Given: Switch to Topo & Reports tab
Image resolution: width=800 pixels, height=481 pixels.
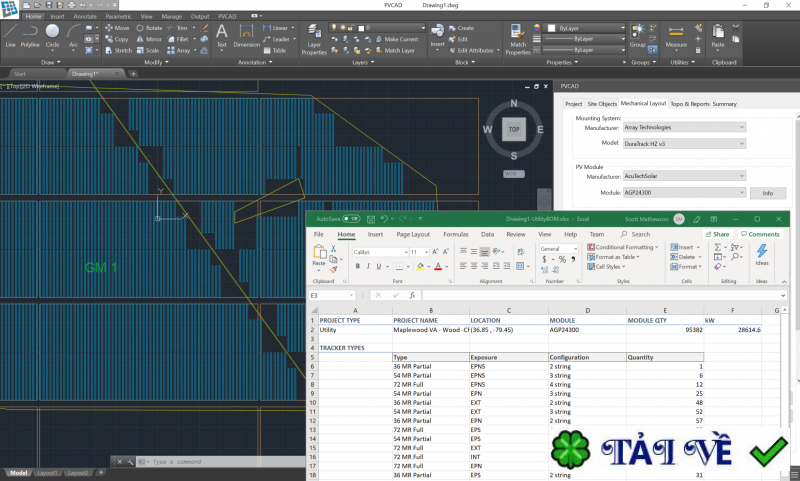Looking at the screenshot, I should [x=690, y=103].
